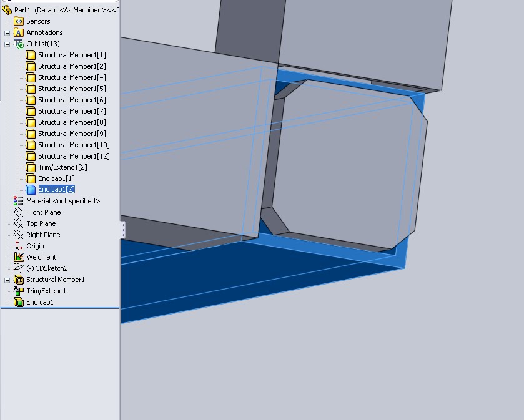Select Structural Member1[9] text in cut list
This screenshot has height=420, width=524.
point(72,134)
